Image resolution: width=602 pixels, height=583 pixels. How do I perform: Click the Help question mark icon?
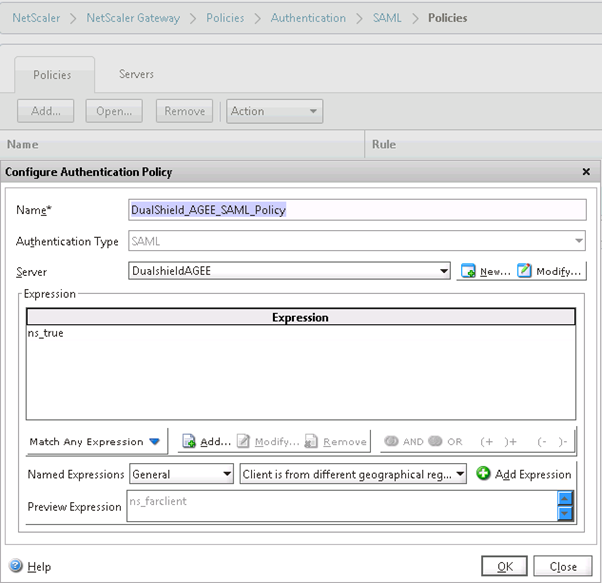tap(15, 566)
